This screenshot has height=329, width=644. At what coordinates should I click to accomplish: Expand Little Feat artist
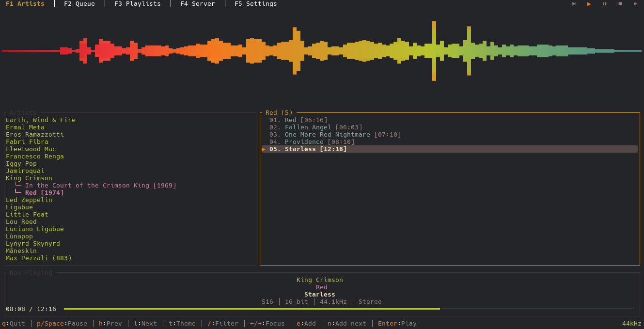[x=27, y=215]
